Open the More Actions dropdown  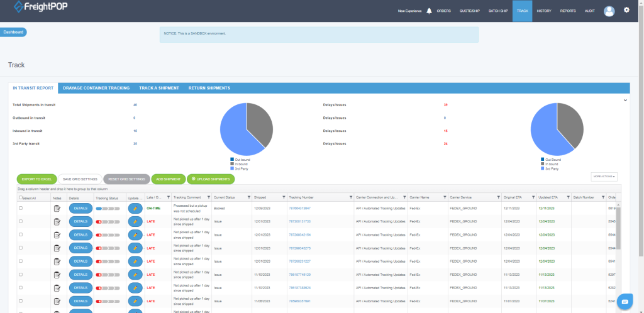click(x=604, y=177)
